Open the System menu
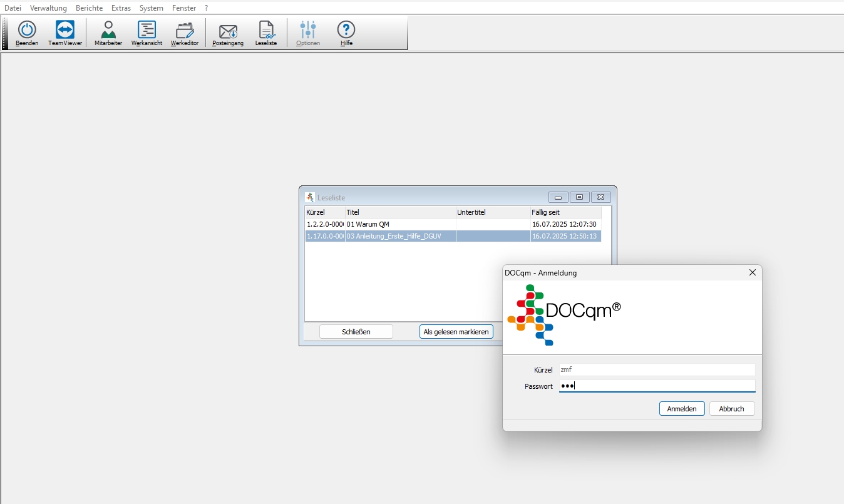 pos(152,8)
